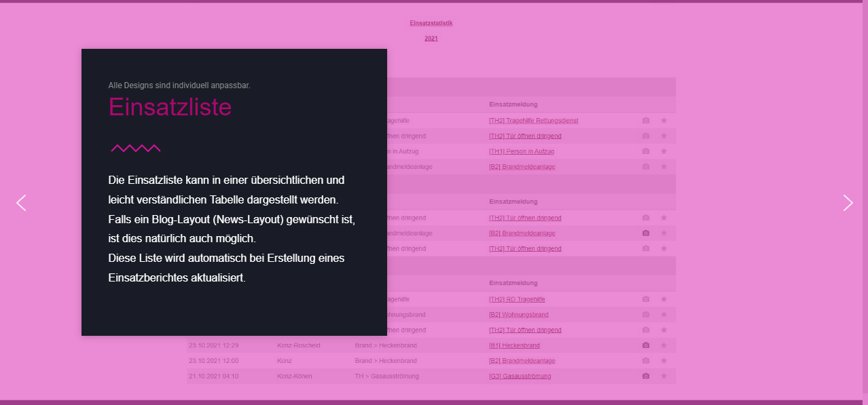The height and width of the screenshot is (405, 868).
Task: Click star icon in Wohnungsbrand row
Action: [664, 315]
